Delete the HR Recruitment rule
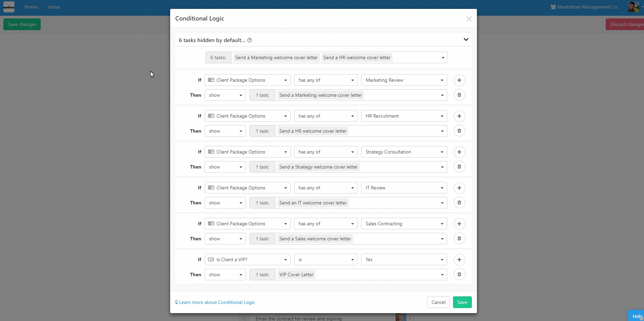Image resolution: width=644 pixels, height=321 pixels. (459, 131)
